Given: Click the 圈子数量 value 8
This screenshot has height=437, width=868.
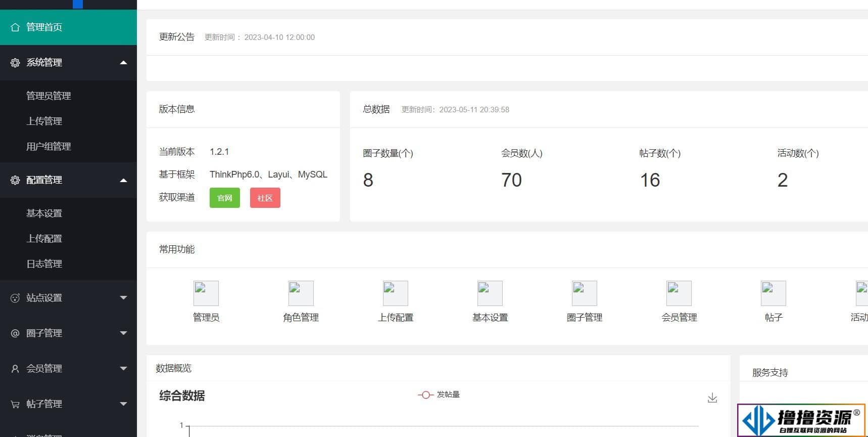Looking at the screenshot, I should [x=368, y=180].
